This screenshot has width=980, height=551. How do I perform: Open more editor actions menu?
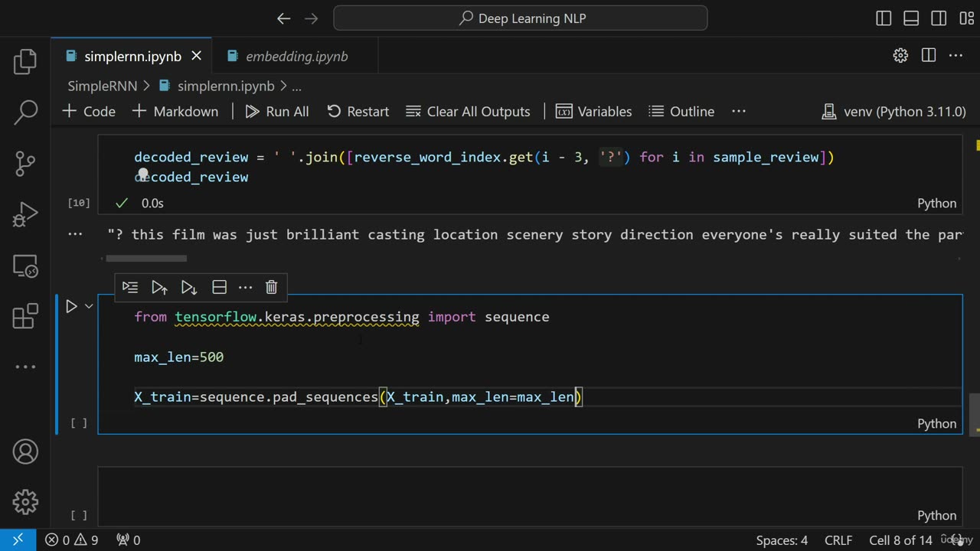coord(955,55)
